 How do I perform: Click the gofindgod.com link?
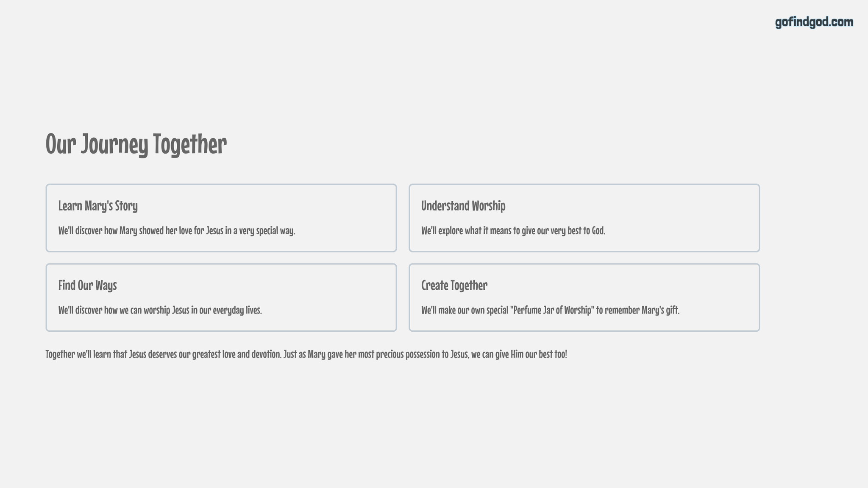tap(814, 22)
